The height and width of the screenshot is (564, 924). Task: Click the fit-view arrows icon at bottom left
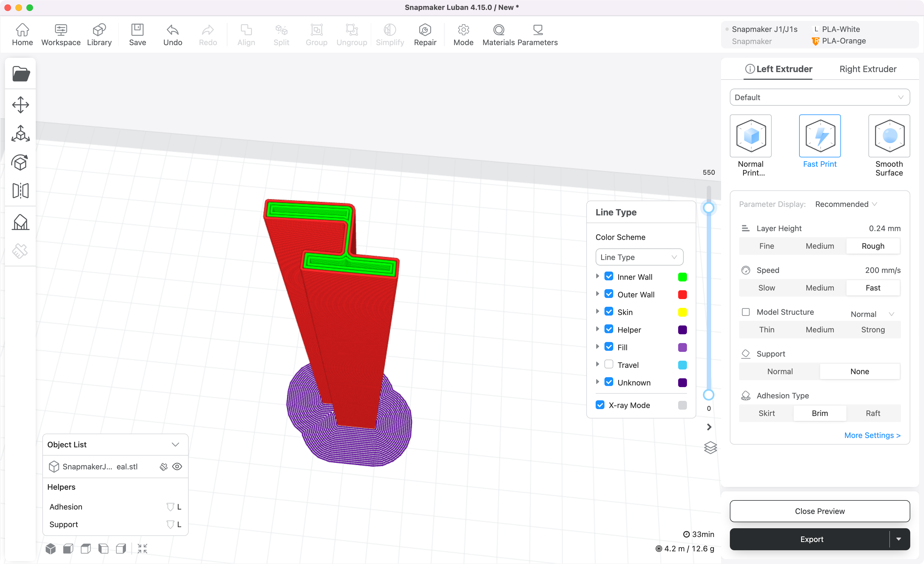coord(142,549)
